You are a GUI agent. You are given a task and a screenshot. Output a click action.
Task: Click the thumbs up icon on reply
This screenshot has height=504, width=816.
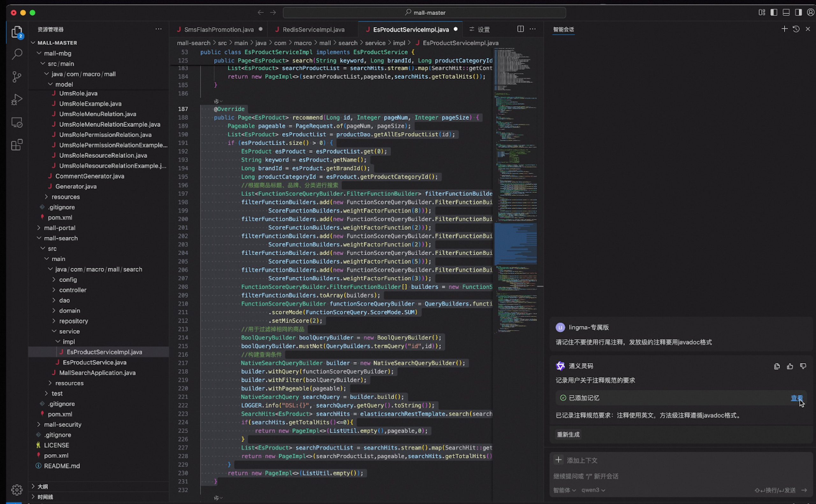(x=790, y=366)
